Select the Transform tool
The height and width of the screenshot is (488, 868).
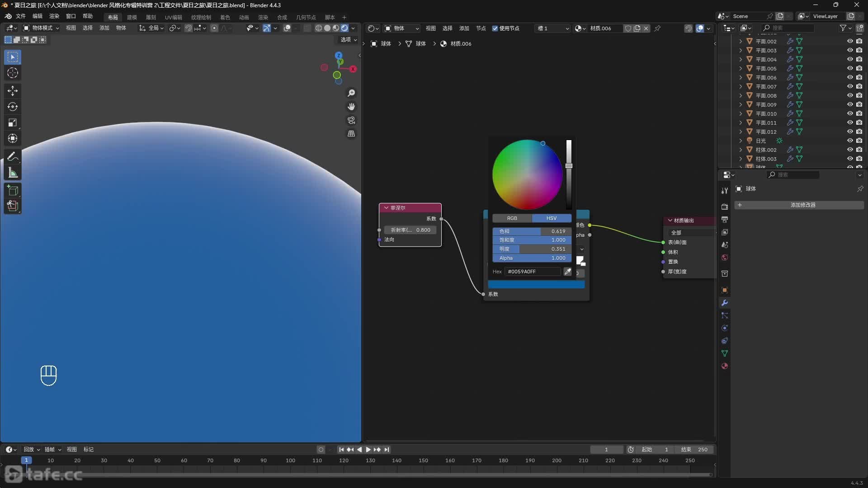(13, 138)
